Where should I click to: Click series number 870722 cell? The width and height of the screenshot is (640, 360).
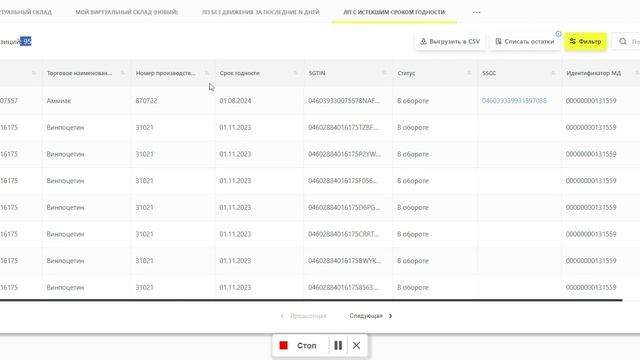pos(146,101)
